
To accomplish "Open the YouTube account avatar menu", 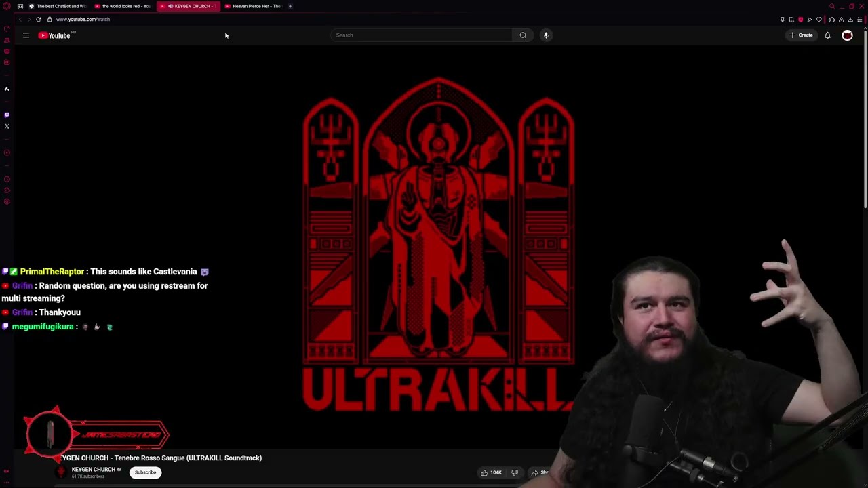I will [x=847, y=35].
